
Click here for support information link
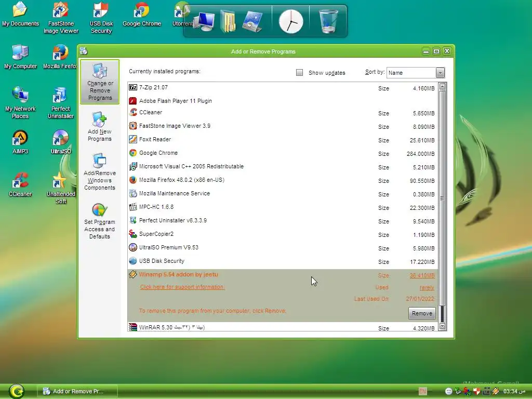tap(182, 287)
